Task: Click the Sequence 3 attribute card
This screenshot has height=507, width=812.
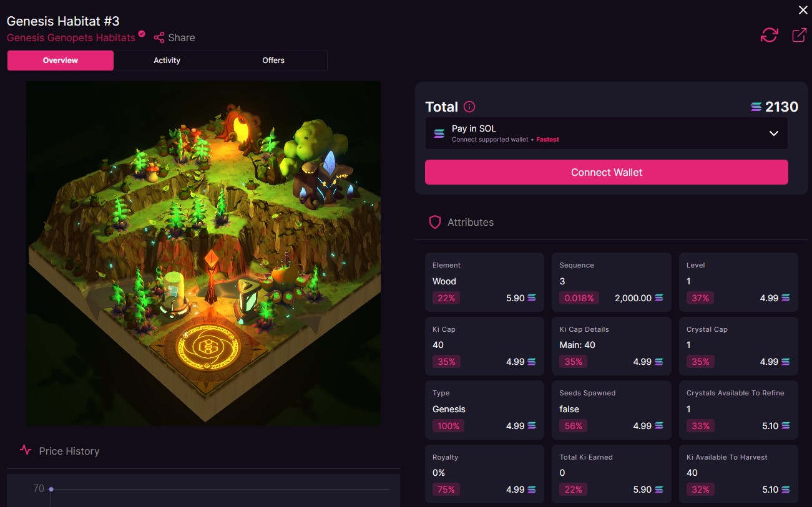Action: coord(611,282)
